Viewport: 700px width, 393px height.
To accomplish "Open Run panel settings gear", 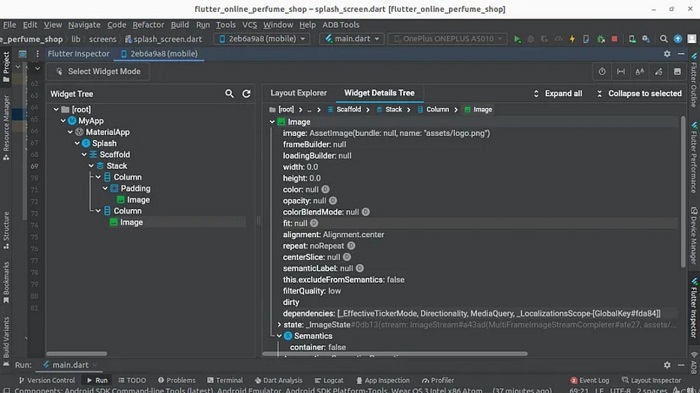I will pos(667,365).
